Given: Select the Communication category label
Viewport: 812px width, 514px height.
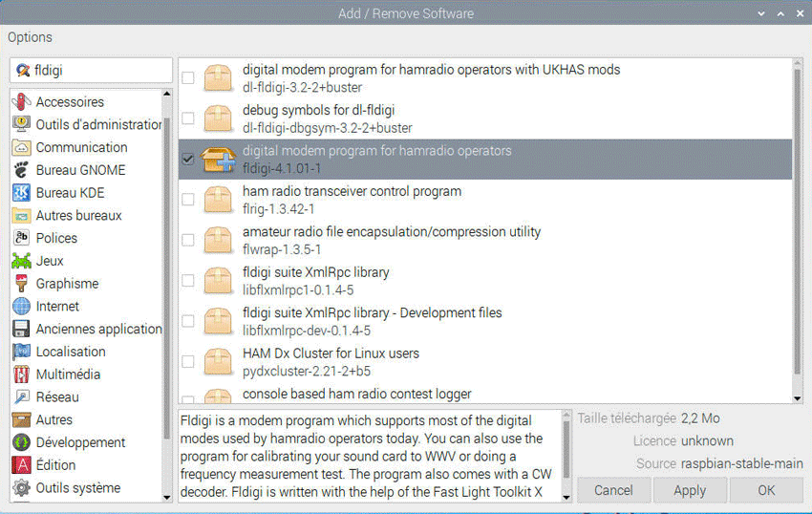Looking at the screenshot, I should (82, 147).
